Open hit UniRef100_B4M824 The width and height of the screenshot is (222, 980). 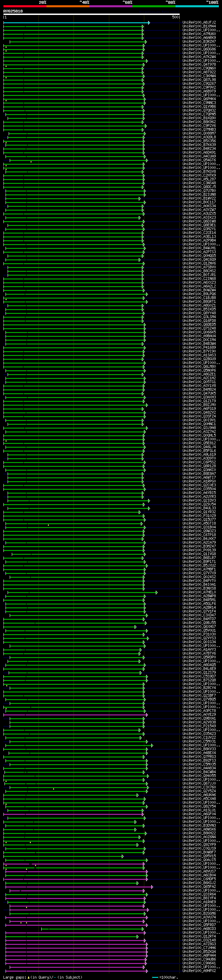coord(199,389)
